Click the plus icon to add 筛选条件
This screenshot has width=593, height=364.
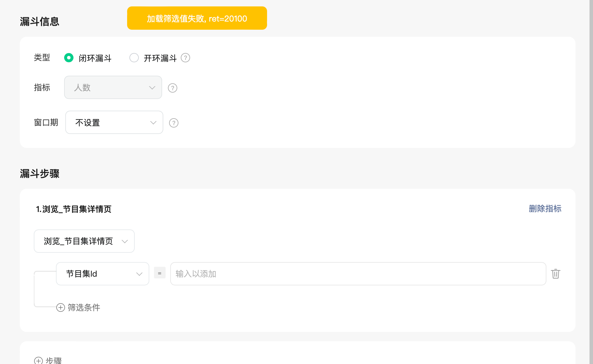pyautogui.click(x=61, y=308)
